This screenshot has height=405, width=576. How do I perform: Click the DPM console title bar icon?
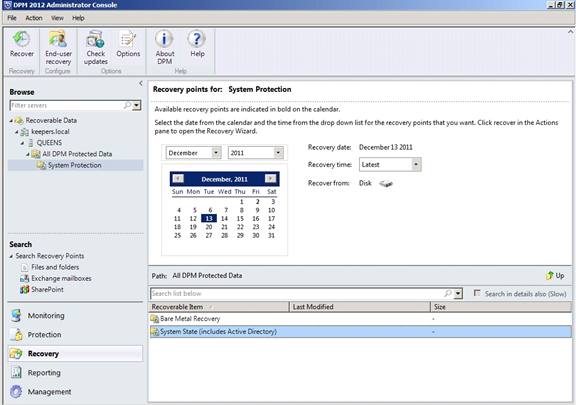tap(7, 5)
